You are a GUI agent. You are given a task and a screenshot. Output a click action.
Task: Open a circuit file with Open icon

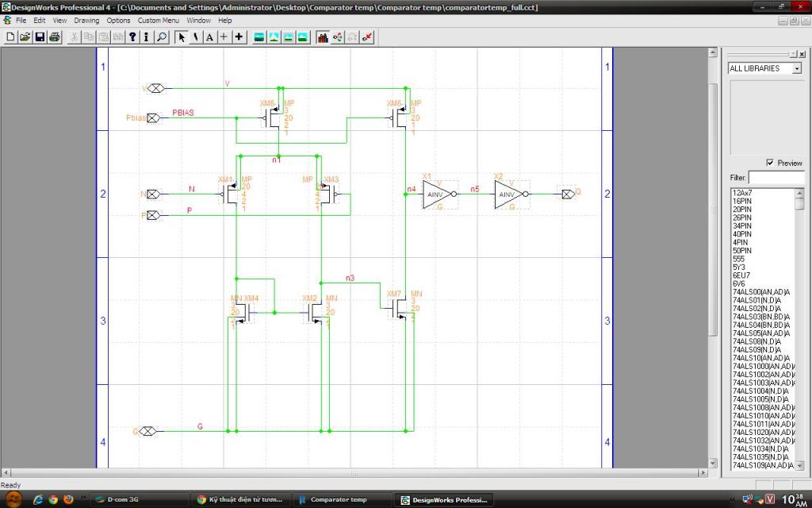point(25,37)
